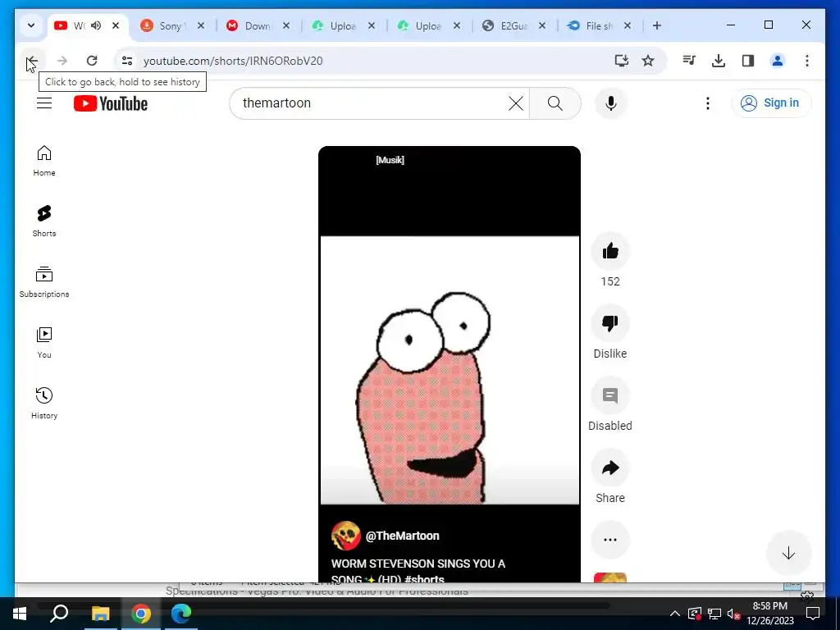Open History in sidebar
The image size is (840, 630).
44,404
